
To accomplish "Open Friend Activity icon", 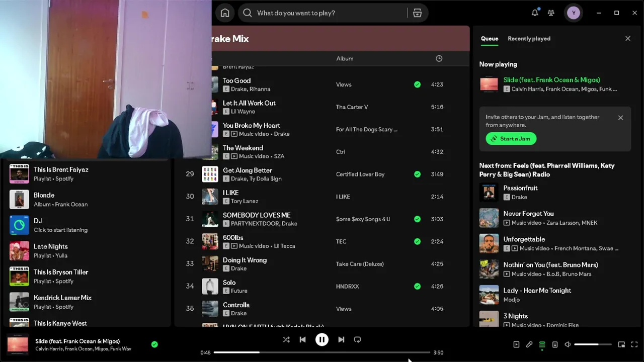I will [551, 13].
